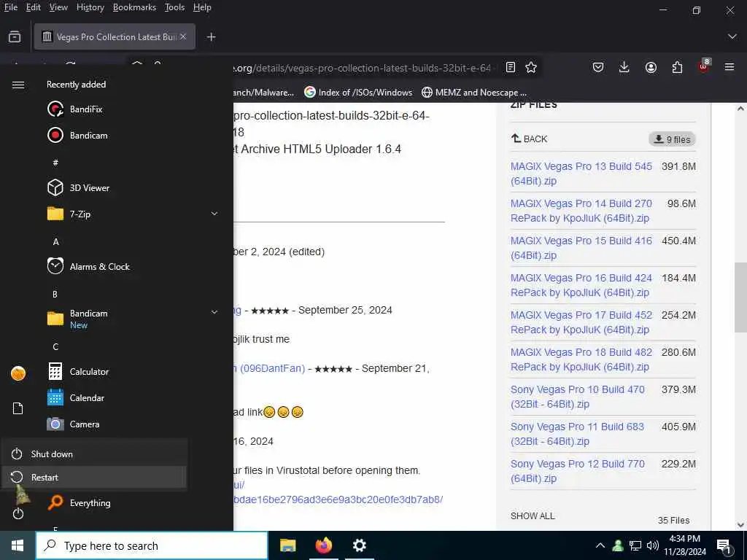Click the Windows Start button
The width and height of the screenshot is (747, 560).
pos(18,545)
